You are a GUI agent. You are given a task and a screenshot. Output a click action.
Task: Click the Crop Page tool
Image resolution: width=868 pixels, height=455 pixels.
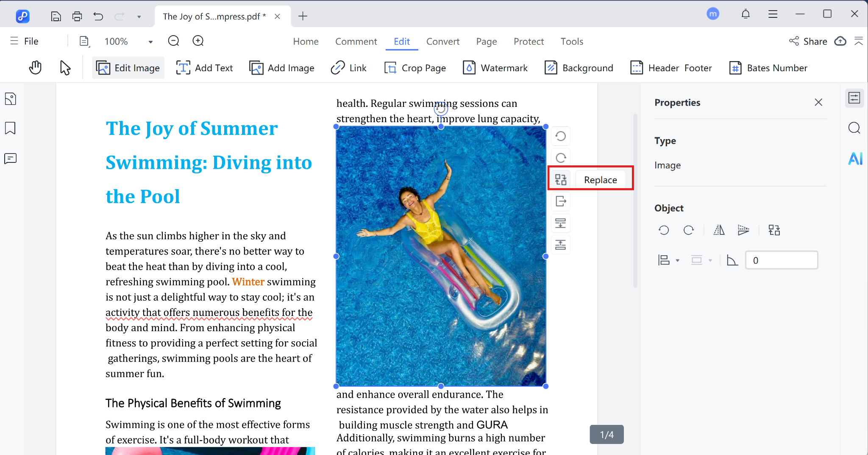tap(415, 67)
